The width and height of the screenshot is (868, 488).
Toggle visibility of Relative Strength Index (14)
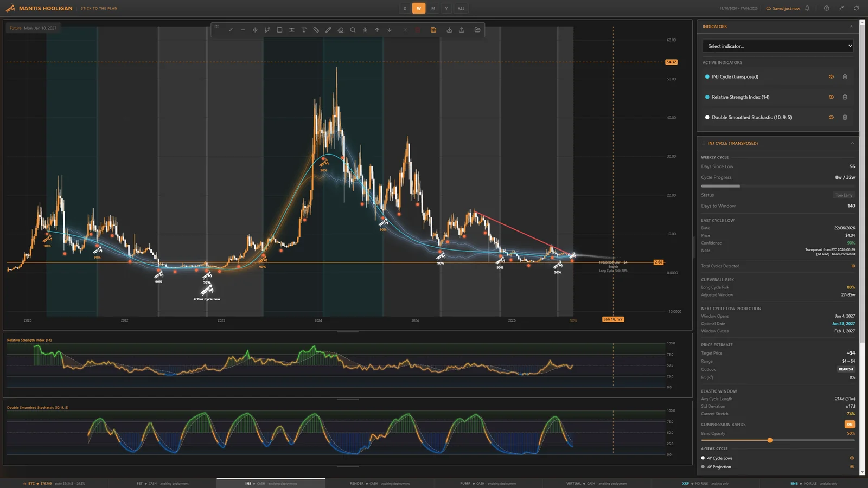point(831,97)
